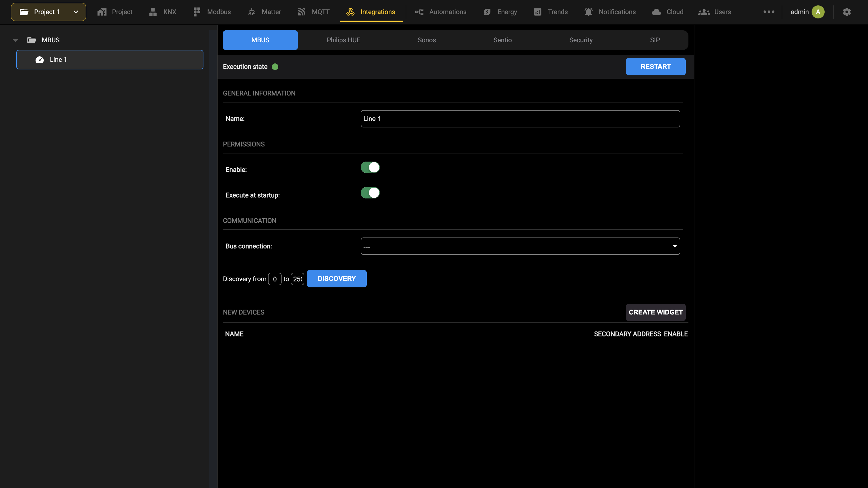Open Automations from top navigation
The height and width of the screenshot is (488, 868).
point(441,12)
